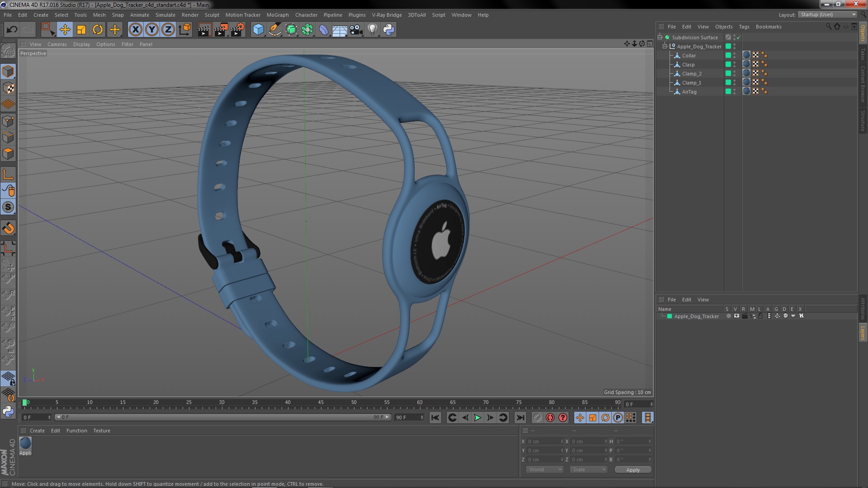Go to end of animation

520,418
